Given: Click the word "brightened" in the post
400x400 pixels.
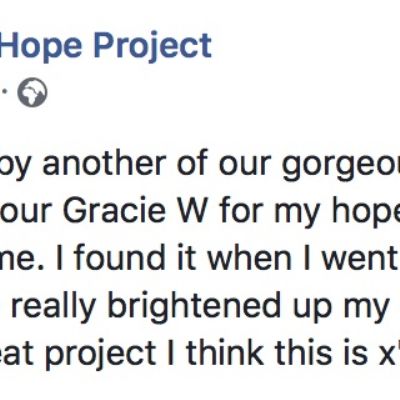Looking at the screenshot, I should tap(194, 306).
